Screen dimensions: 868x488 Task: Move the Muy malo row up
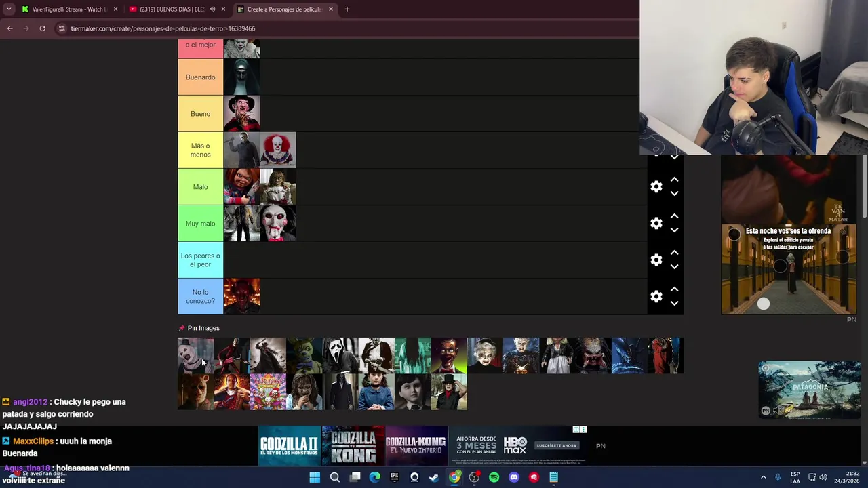tap(674, 216)
